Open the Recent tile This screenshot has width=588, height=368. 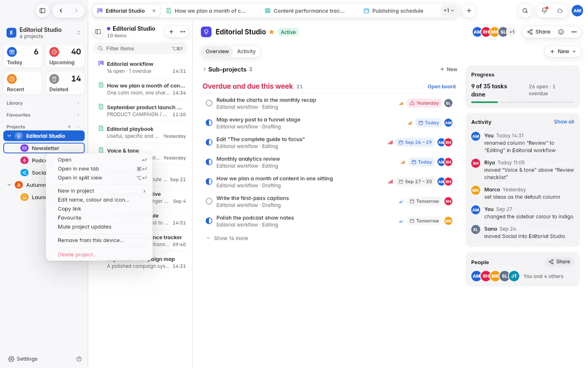pyautogui.click(x=23, y=83)
